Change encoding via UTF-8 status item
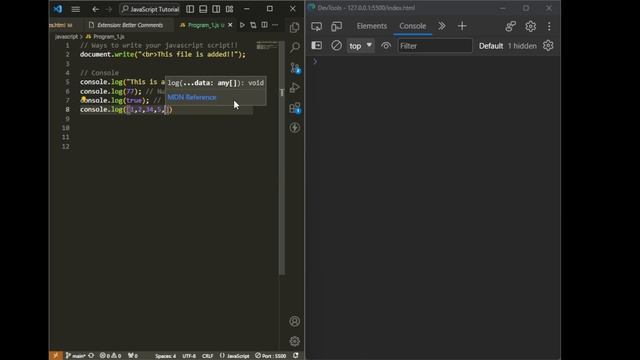Image resolution: width=640 pixels, height=360 pixels. click(x=189, y=356)
